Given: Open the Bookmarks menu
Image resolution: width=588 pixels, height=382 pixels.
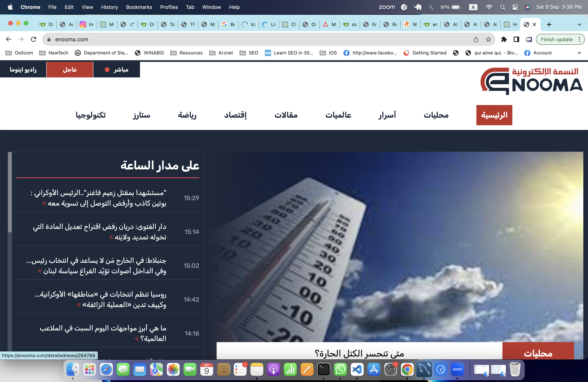Looking at the screenshot, I should coord(139,7).
